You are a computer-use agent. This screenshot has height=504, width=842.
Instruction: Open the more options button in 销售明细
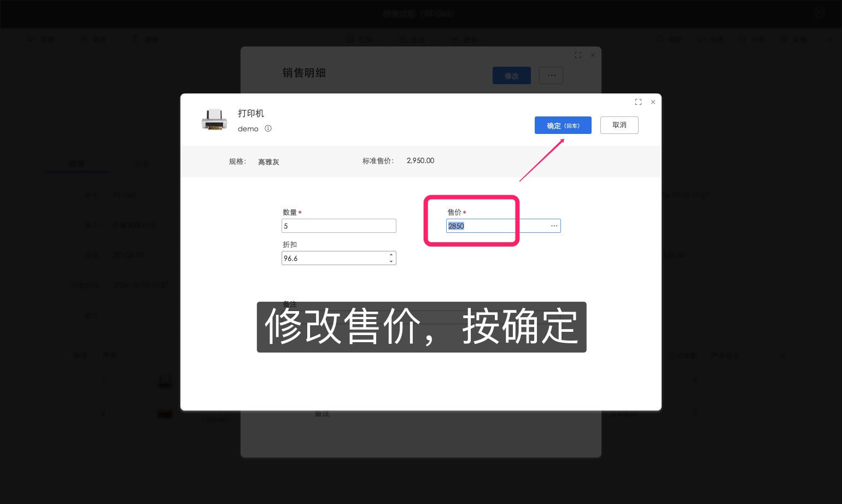tap(551, 75)
